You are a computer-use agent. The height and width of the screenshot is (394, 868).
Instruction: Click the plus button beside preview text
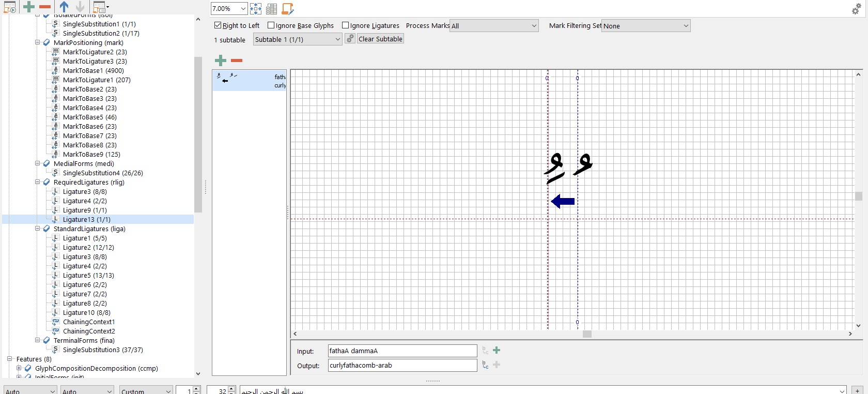857,390
